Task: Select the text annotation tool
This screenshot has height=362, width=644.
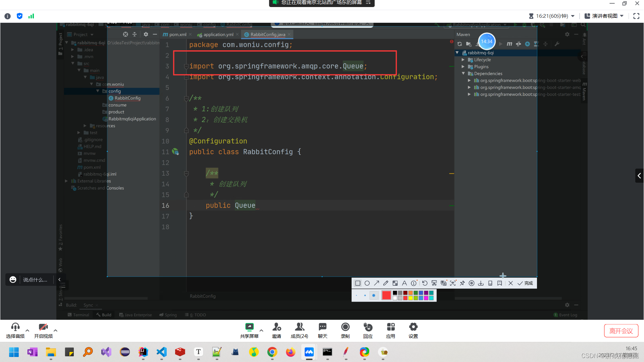Action: [405, 283]
